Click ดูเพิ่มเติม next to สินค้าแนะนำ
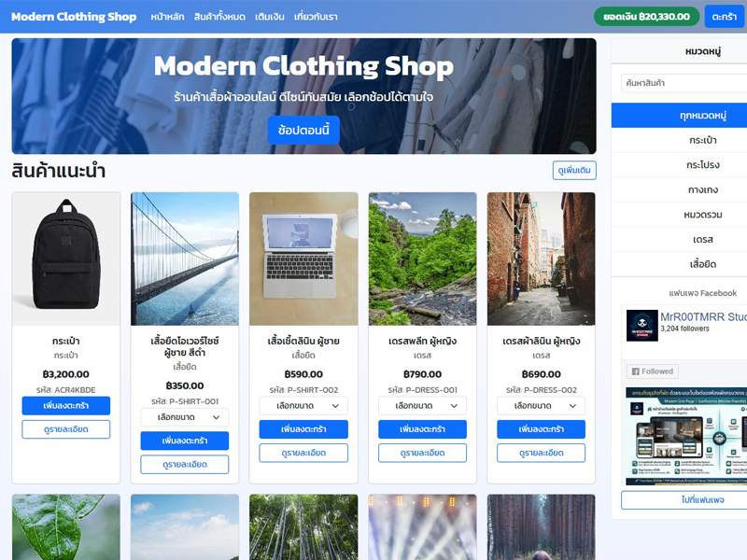The image size is (747, 560). pyautogui.click(x=574, y=171)
